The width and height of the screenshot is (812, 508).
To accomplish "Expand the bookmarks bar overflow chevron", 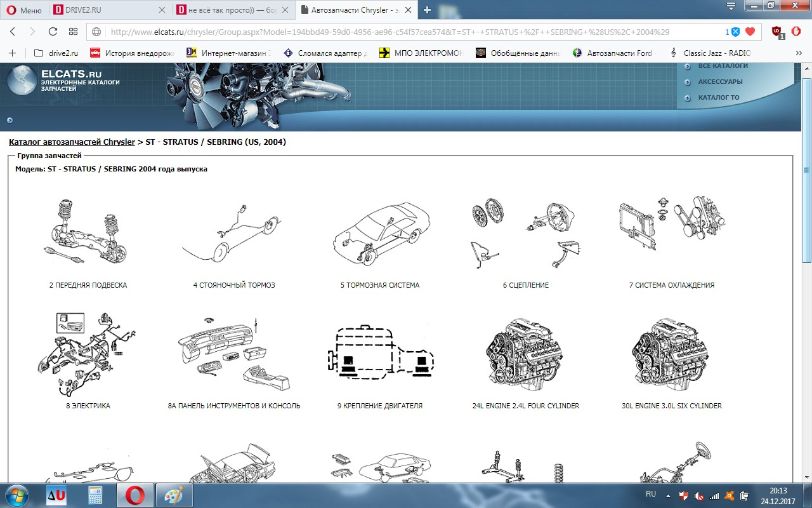I will tap(798, 53).
